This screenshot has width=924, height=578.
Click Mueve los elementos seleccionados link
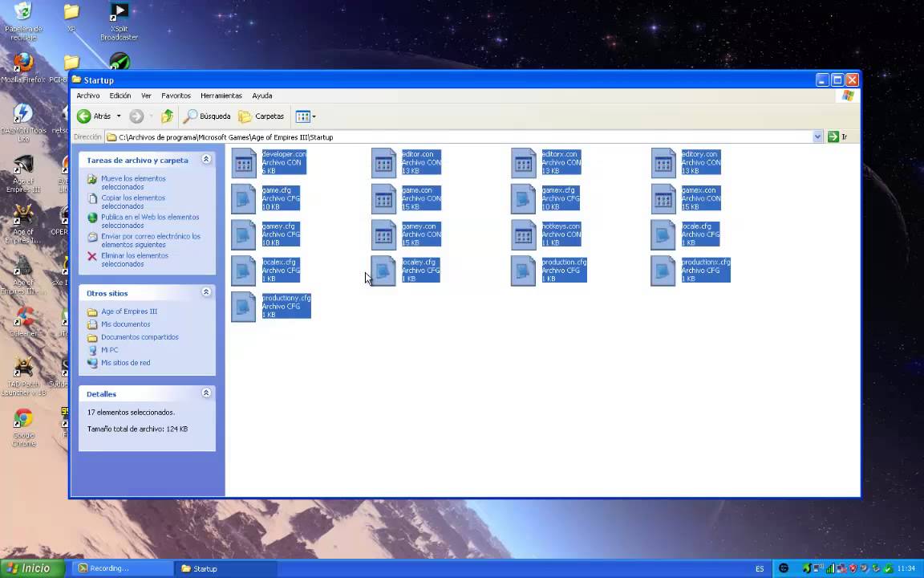133,182
